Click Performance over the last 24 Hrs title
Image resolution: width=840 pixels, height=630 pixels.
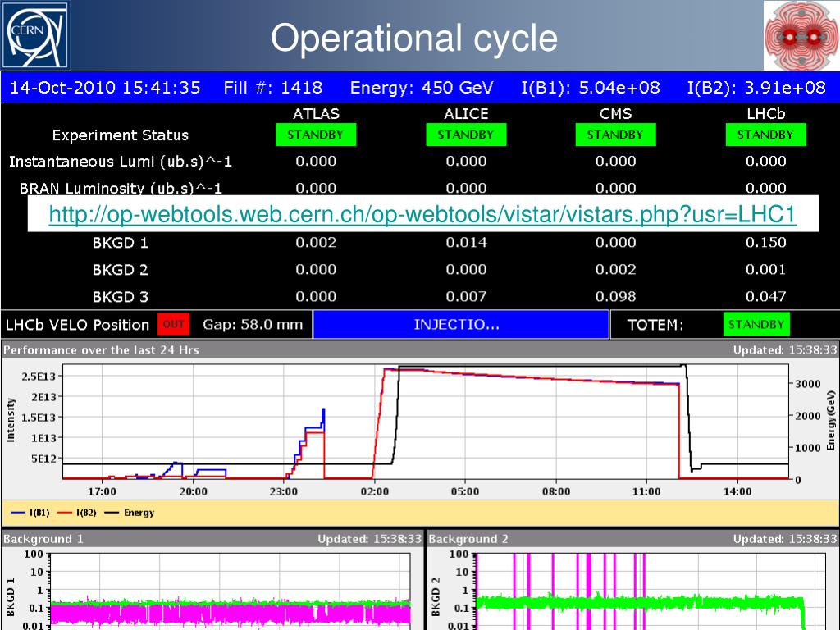[x=101, y=349]
